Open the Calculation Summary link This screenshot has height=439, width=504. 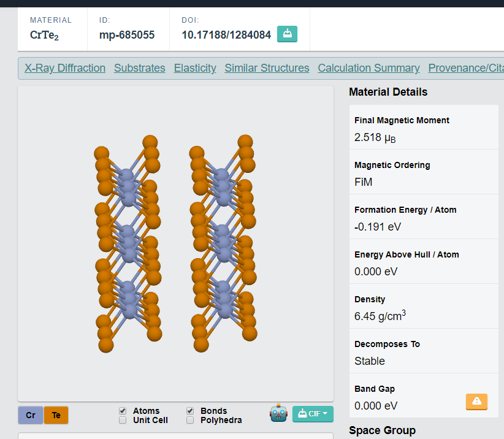point(368,68)
